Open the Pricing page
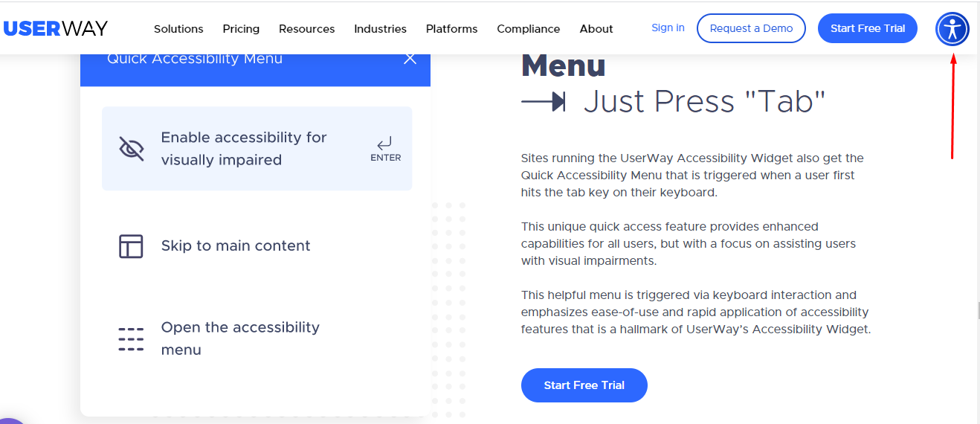The image size is (980, 424). pos(241,29)
